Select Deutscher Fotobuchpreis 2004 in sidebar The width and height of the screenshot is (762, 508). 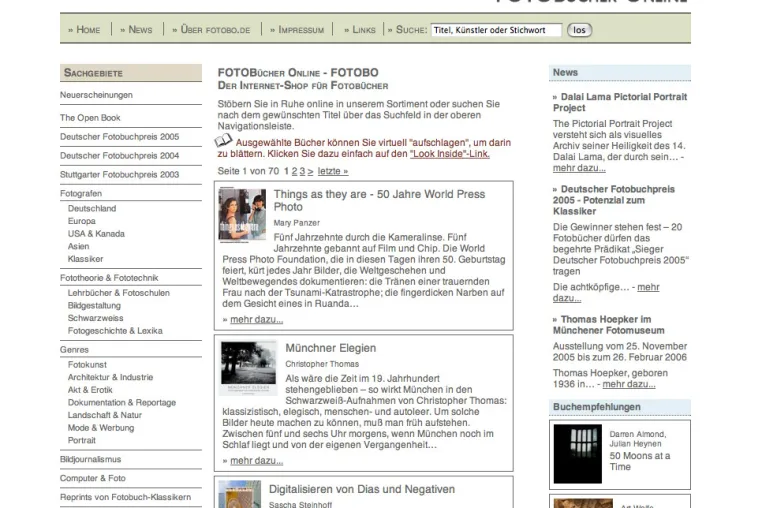tap(120, 156)
